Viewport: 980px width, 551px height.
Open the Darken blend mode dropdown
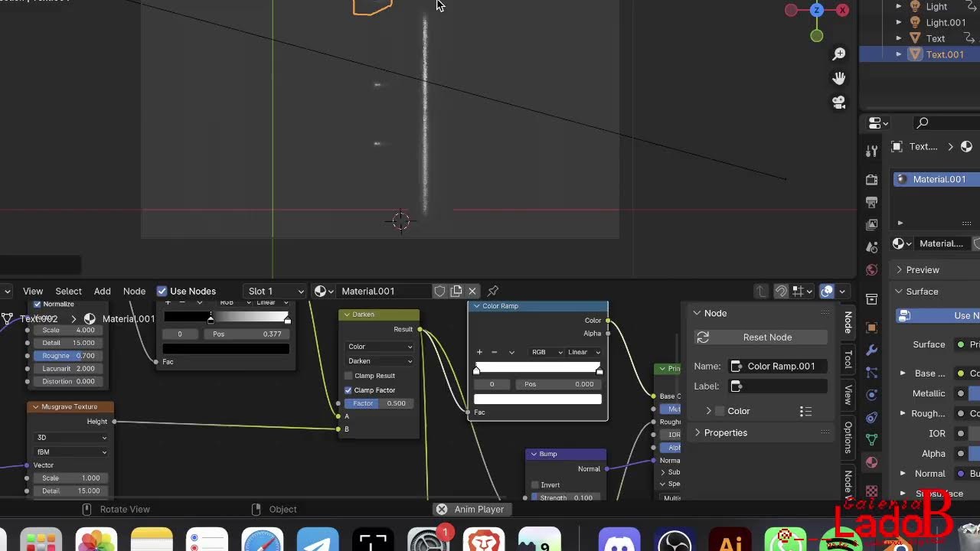coord(380,361)
